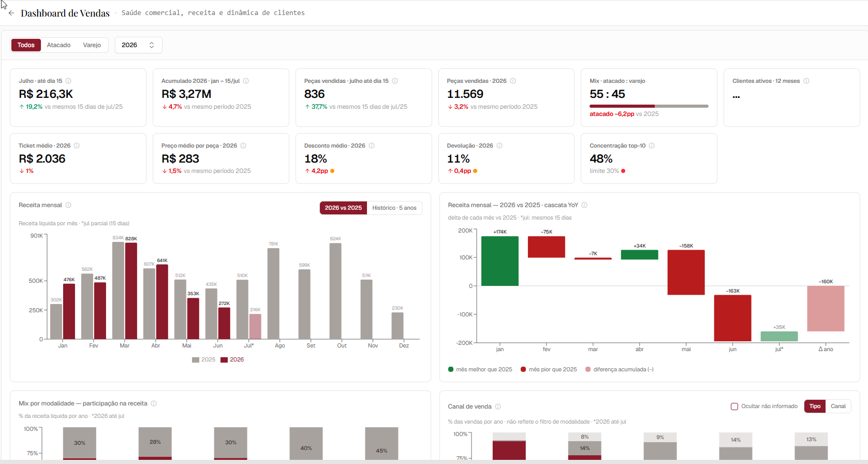This screenshot has height=464, width=868.
Task: Enable Ocultar não informado checkbox
Action: (734, 407)
